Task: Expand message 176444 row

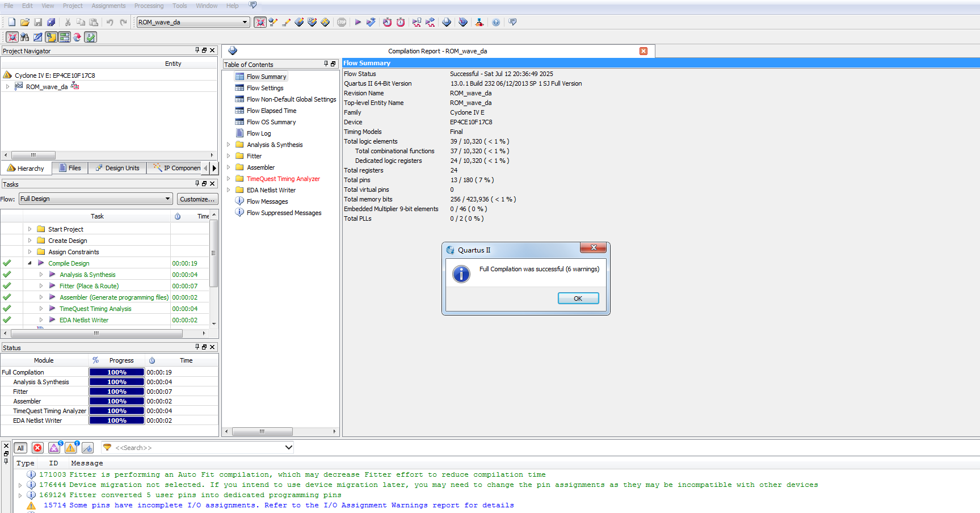Action: pos(20,485)
